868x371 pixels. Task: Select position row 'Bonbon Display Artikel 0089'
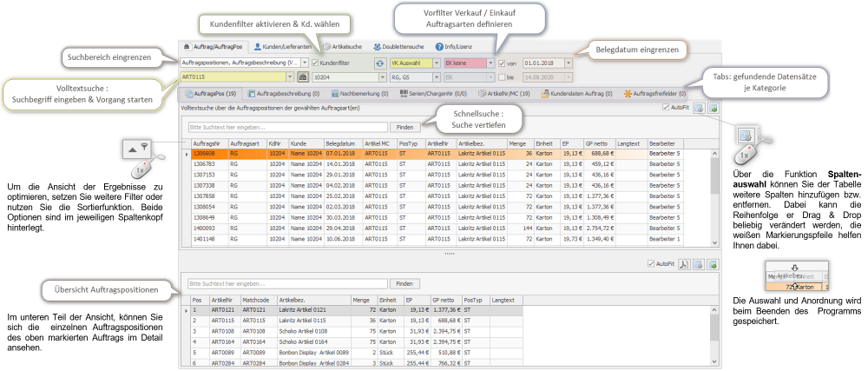357,352
